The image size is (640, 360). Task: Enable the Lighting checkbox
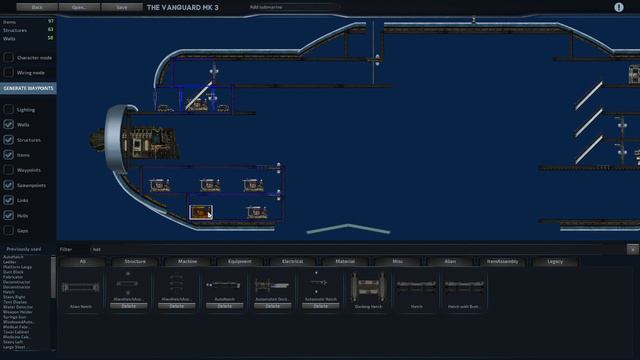click(9, 109)
